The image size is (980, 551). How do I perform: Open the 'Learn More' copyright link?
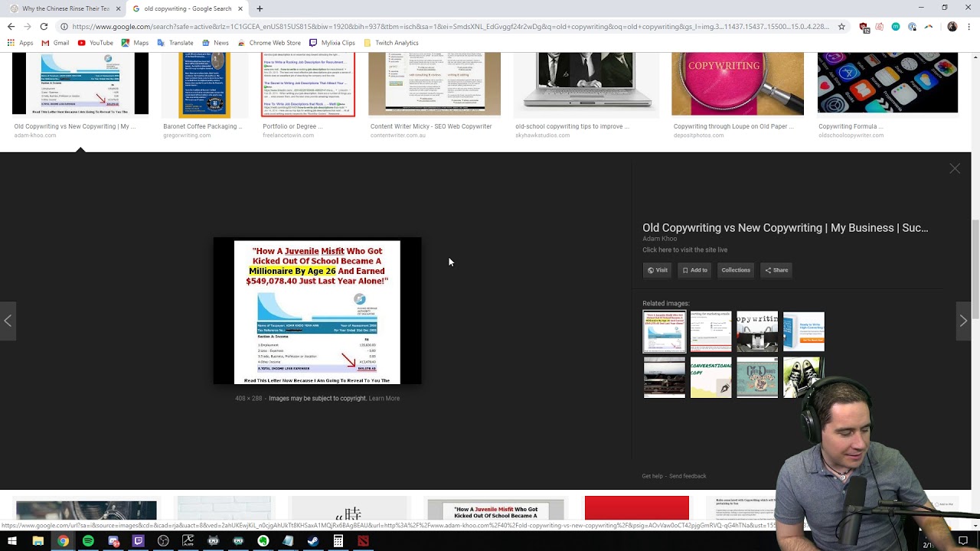384,398
